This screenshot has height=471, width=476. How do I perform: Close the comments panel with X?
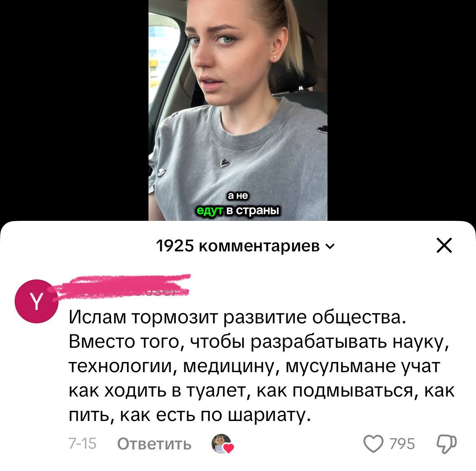tap(444, 245)
